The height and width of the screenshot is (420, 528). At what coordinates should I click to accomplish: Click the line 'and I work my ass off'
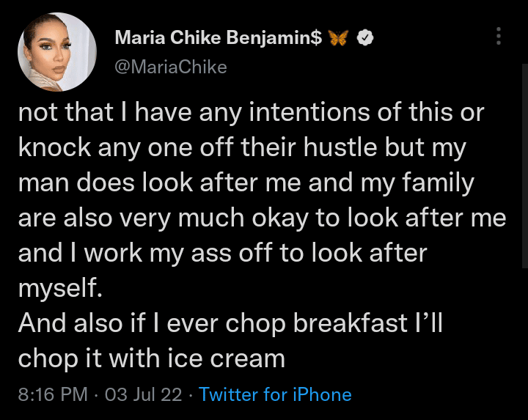222,254
